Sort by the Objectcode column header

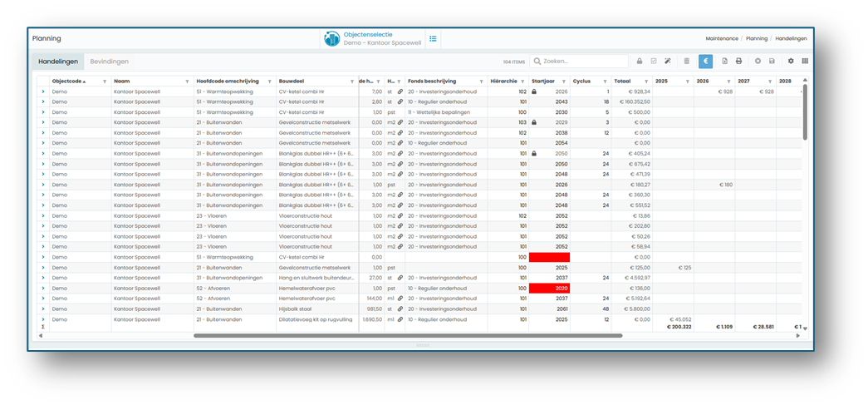point(69,81)
